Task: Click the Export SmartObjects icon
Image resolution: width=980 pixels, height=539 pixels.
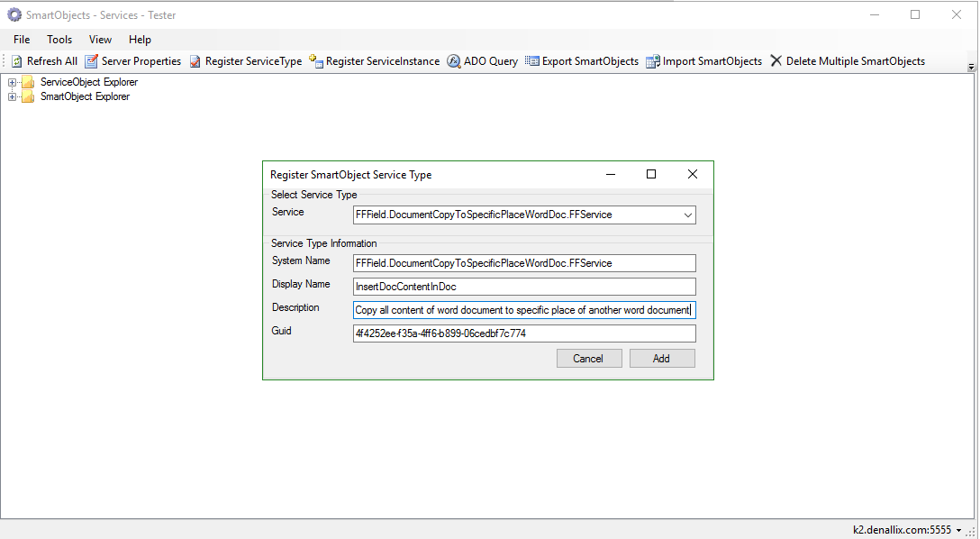Action: 532,61
